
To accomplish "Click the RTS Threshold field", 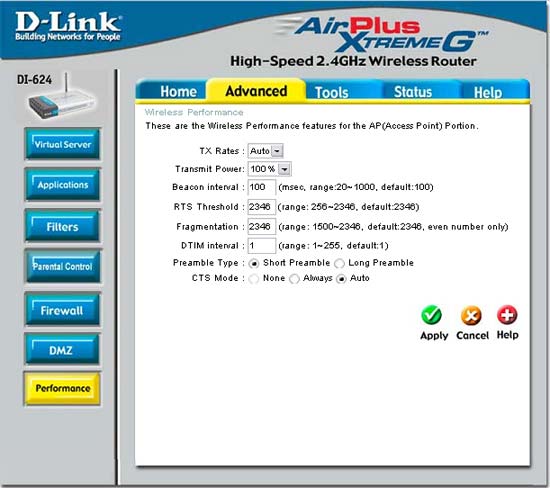I will coord(262,207).
